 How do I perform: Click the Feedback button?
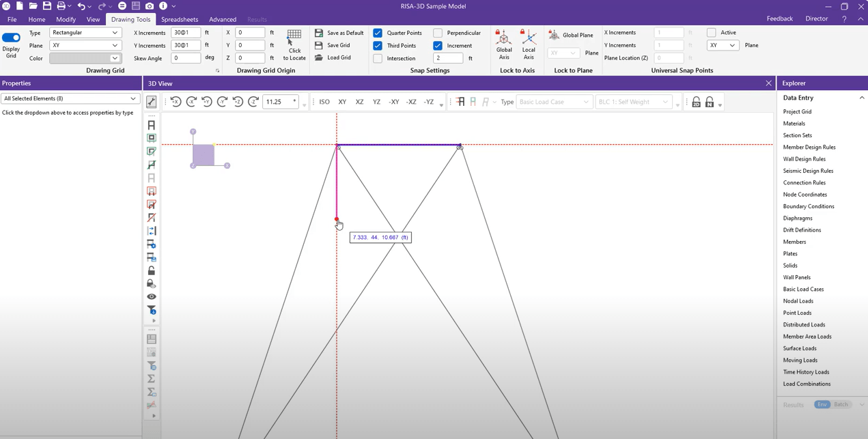tap(779, 18)
